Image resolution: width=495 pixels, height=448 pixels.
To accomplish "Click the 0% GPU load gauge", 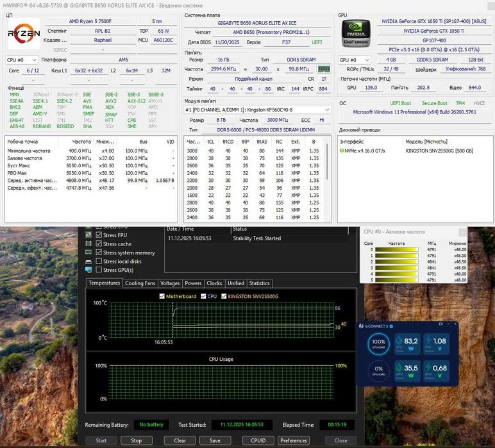I will coord(378,370).
